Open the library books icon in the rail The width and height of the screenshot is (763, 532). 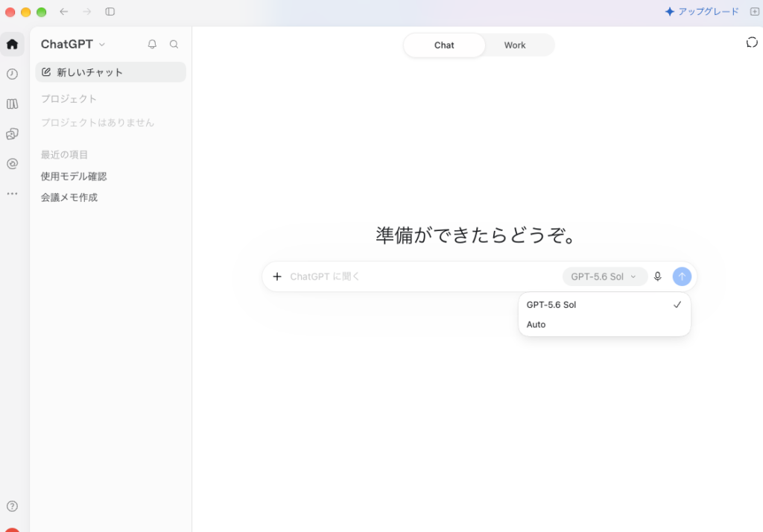click(12, 104)
